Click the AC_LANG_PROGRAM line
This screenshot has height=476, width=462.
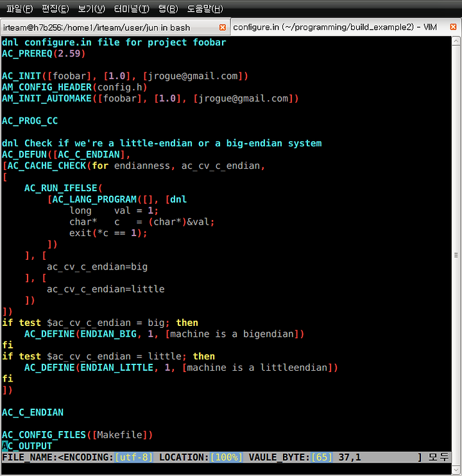click(117, 200)
